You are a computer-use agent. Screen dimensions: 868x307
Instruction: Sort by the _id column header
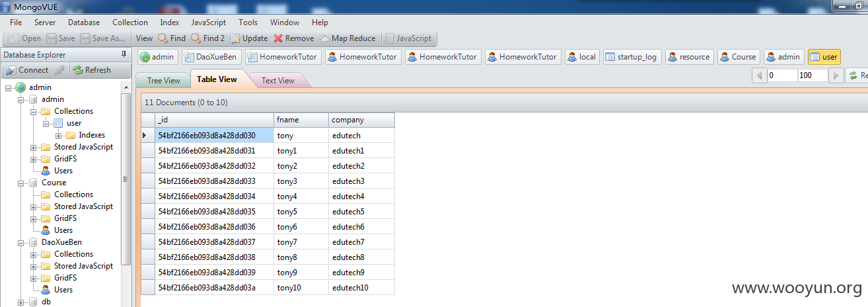(215, 120)
